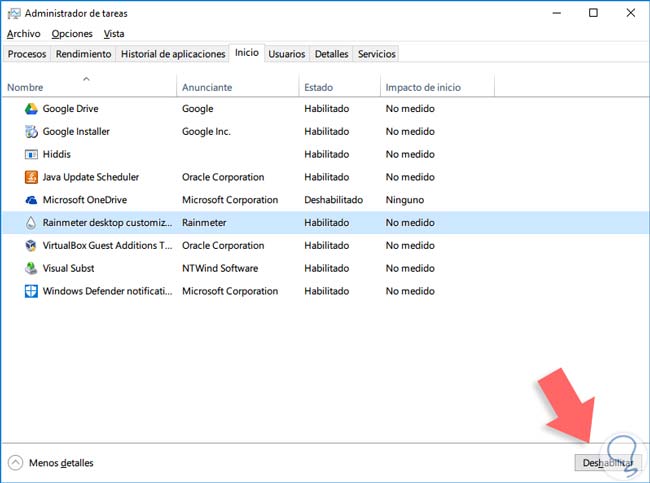Sort by the Estado column header
Image resolution: width=650 pixels, height=483 pixels.
pos(318,88)
